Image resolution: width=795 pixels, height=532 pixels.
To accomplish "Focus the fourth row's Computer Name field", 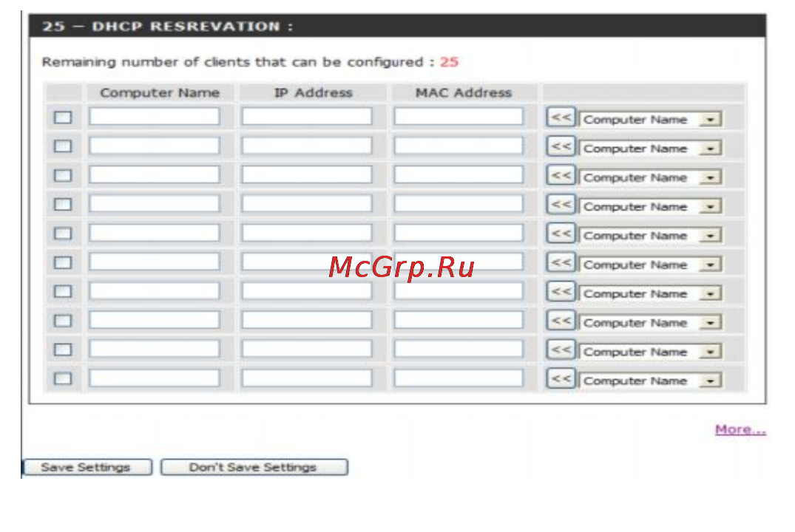I will (x=155, y=203).
